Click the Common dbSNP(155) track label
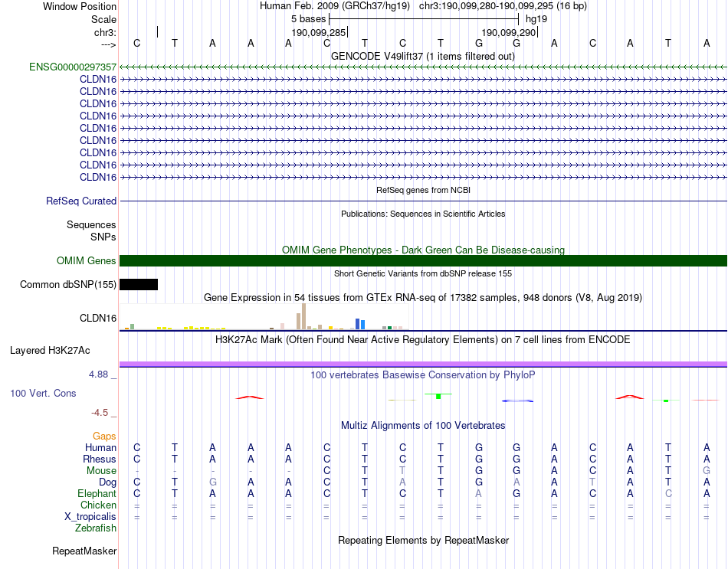 [68, 285]
